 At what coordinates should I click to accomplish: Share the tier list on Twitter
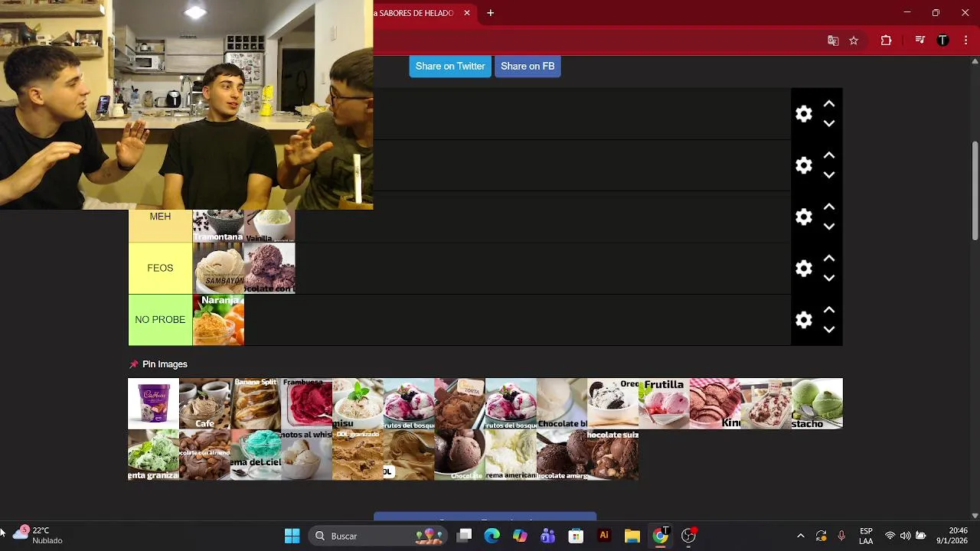(x=450, y=67)
